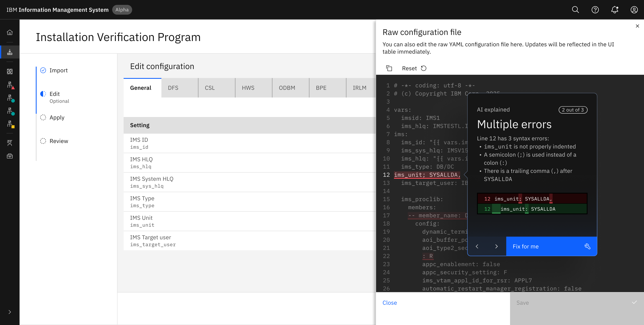This screenshot has width=644, height=325.
Task: Click line 22 ': R' error in editor
Action: (428, 256)
